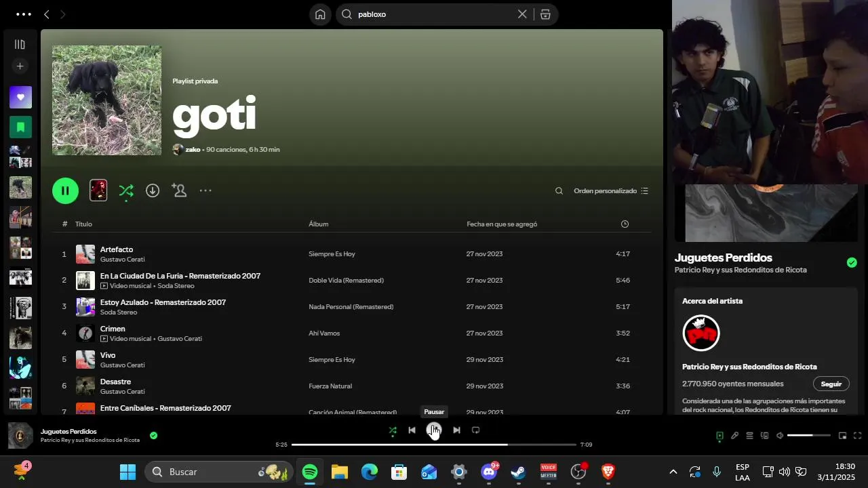Skip to the previous track
The height and width of the screenshot is (488, 868).
click(412, 430)
